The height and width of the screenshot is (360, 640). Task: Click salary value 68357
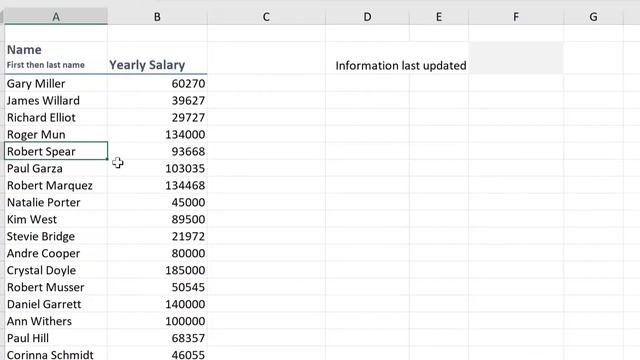[157, 338]
